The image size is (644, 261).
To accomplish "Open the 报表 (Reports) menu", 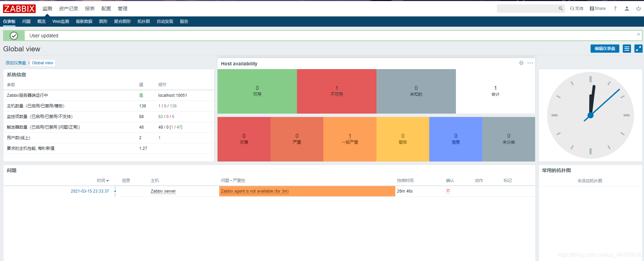I will pyautogui.click(x=90, y=9).
